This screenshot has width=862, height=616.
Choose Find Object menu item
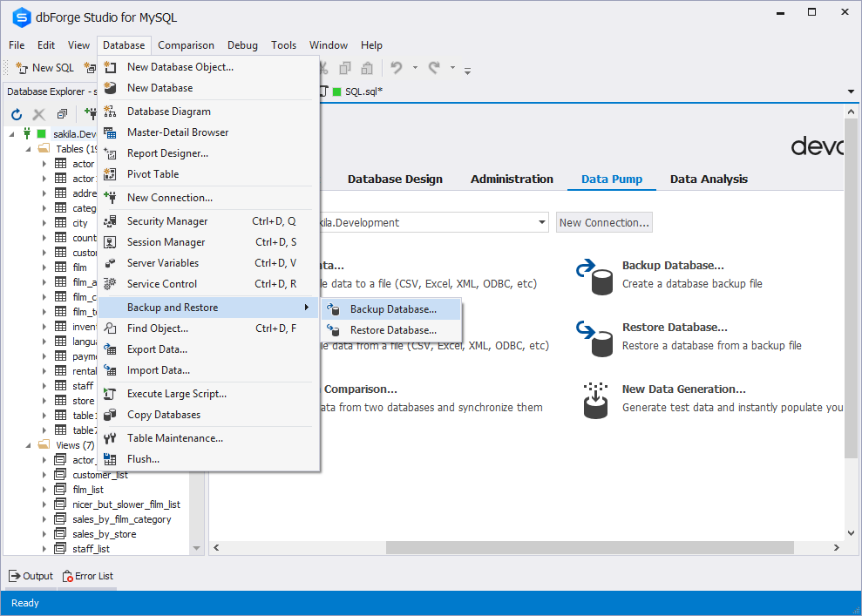(209, 328)
